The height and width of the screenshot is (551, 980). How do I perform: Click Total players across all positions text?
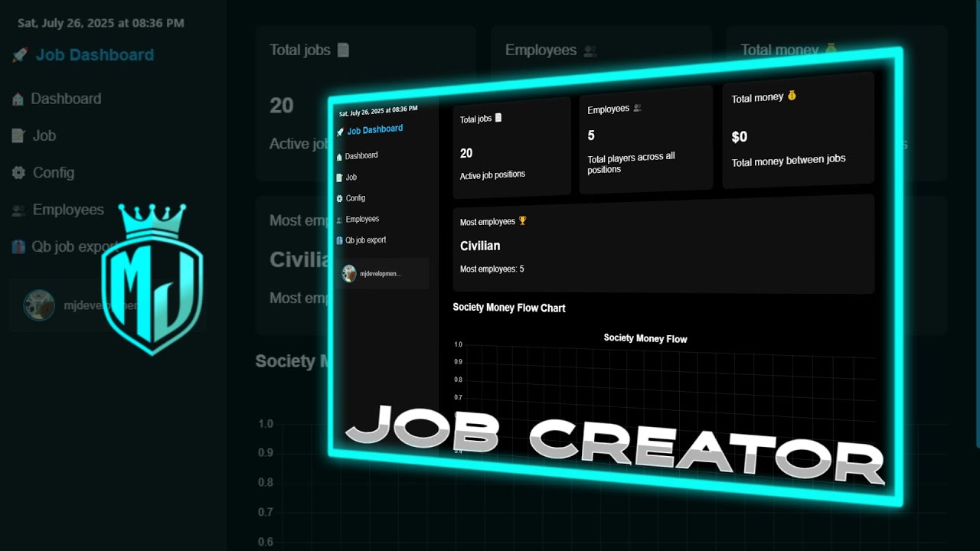coord(631,163)
